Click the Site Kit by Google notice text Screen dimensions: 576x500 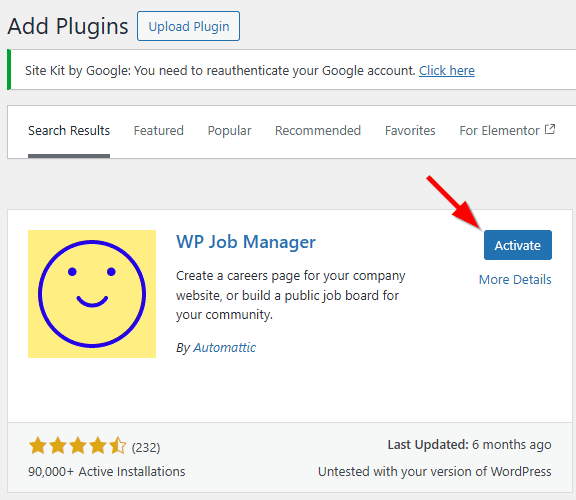pos(220,70)
